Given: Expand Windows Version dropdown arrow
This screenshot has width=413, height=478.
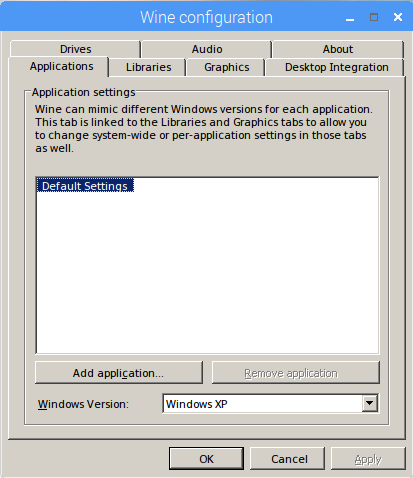Looking at the screenshot, I should (x=370, y=403).
